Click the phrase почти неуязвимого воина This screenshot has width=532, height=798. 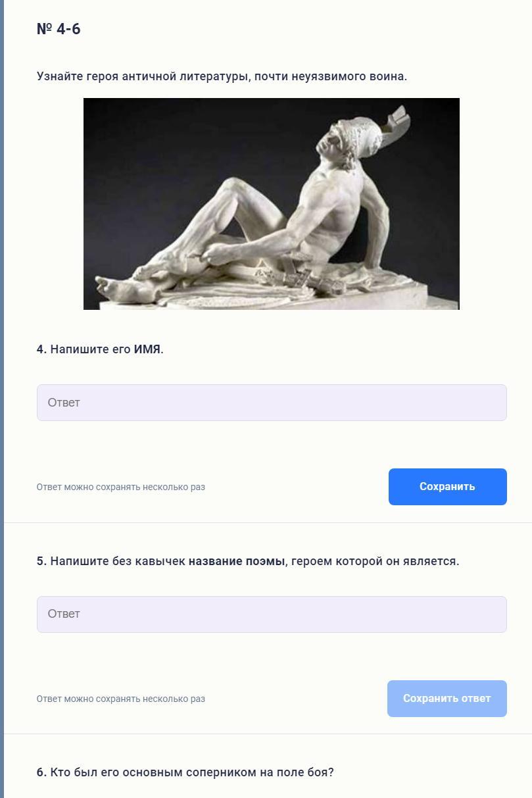tap(331, 76)
